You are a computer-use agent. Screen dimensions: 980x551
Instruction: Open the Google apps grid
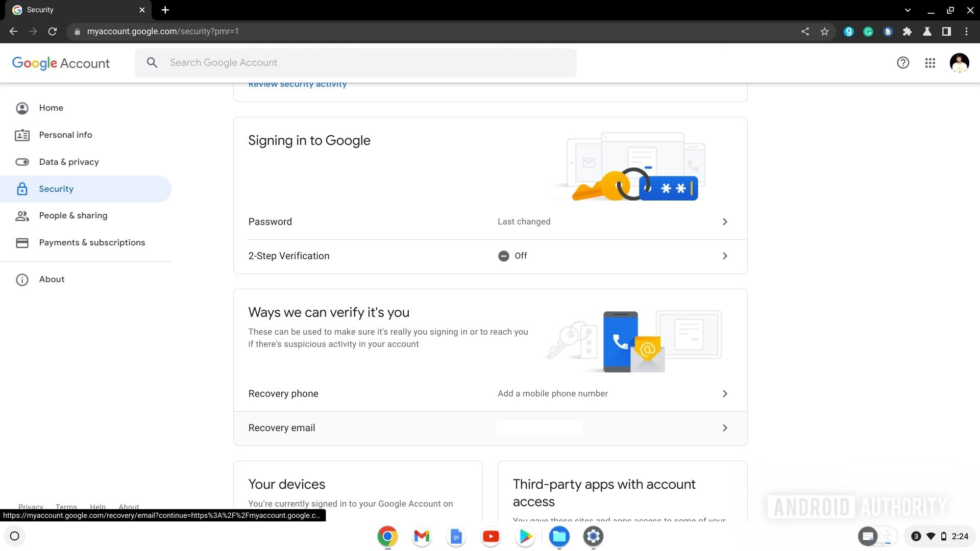coord(930,63)
